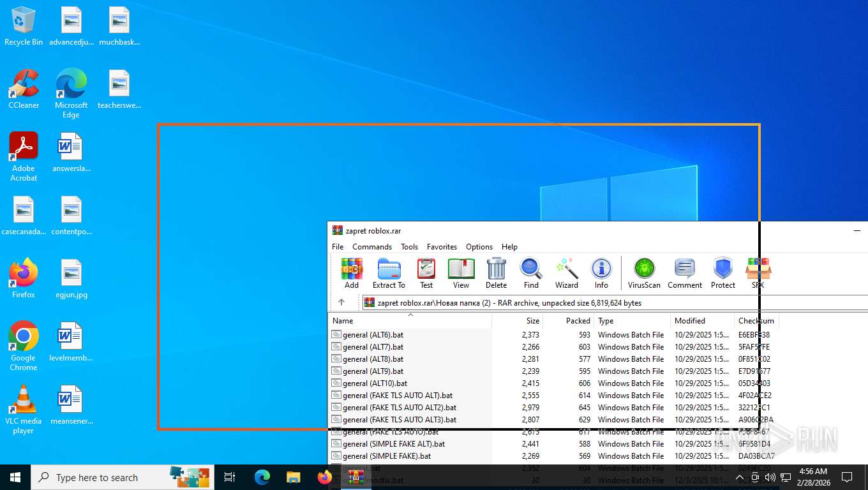Select the teacherswe desktop image file
This screenshot has height=490, width=868.
(119, 89)
